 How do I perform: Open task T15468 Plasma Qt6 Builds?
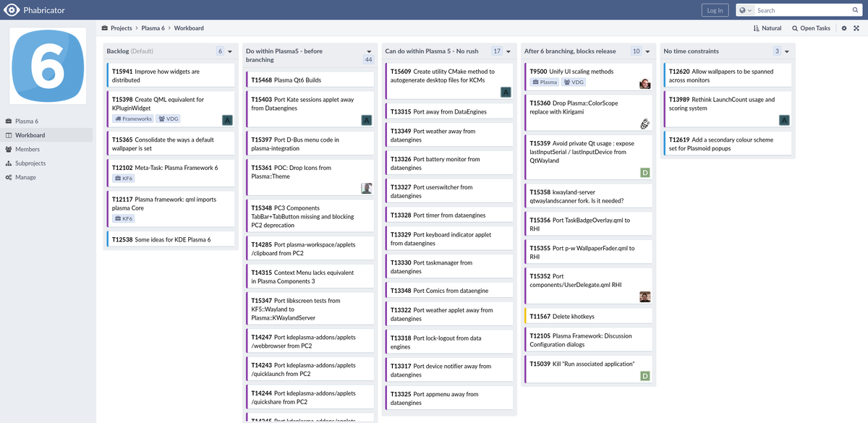[310, 80]
